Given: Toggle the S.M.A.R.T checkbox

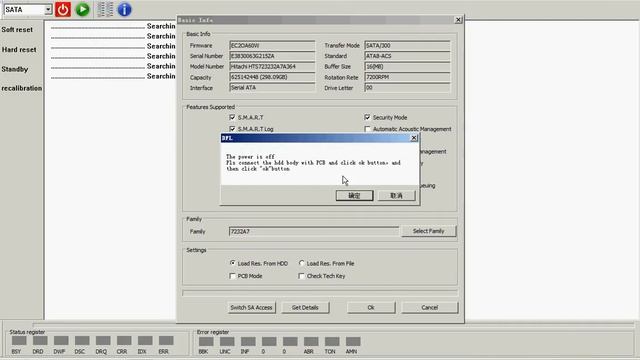Looking at the screenshot, I should [x=232, y=117].
